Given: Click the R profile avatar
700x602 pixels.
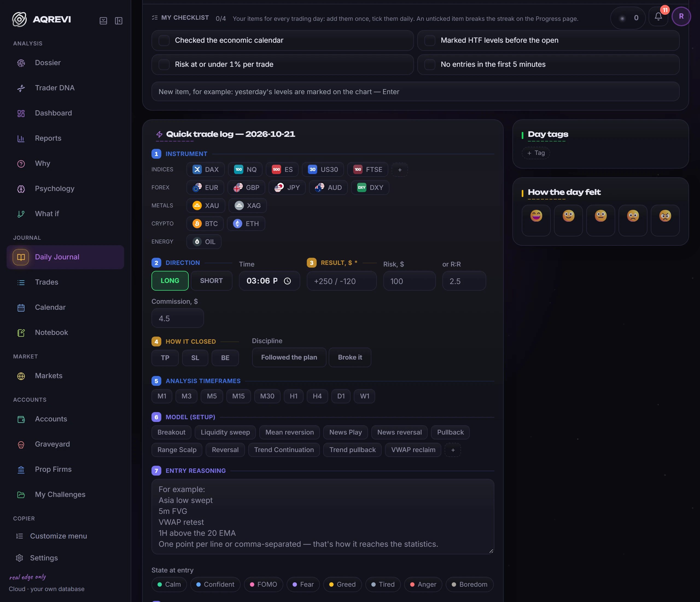Looking at the screenshot, I should (x=681, y=16).
